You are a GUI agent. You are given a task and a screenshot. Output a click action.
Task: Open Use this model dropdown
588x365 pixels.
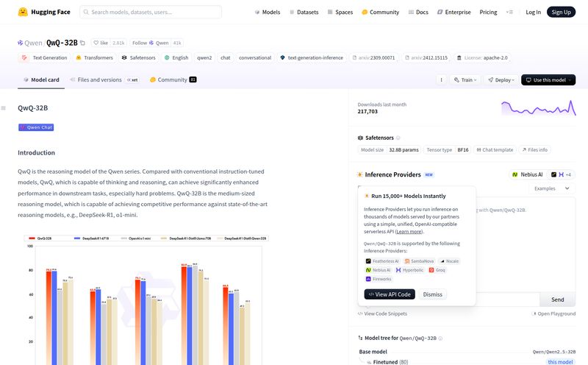pyautogui.click(x=548, y=80)
